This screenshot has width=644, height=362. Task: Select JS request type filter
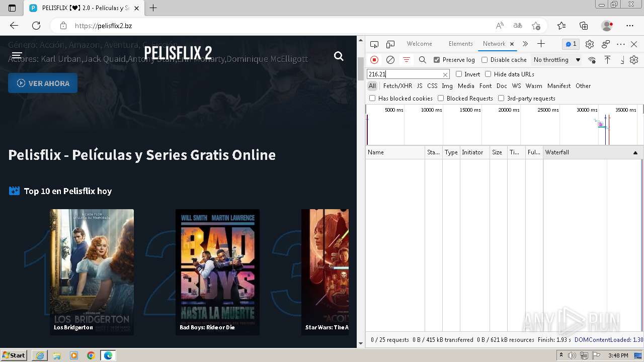pyautogui.click(x=420, y=86)
